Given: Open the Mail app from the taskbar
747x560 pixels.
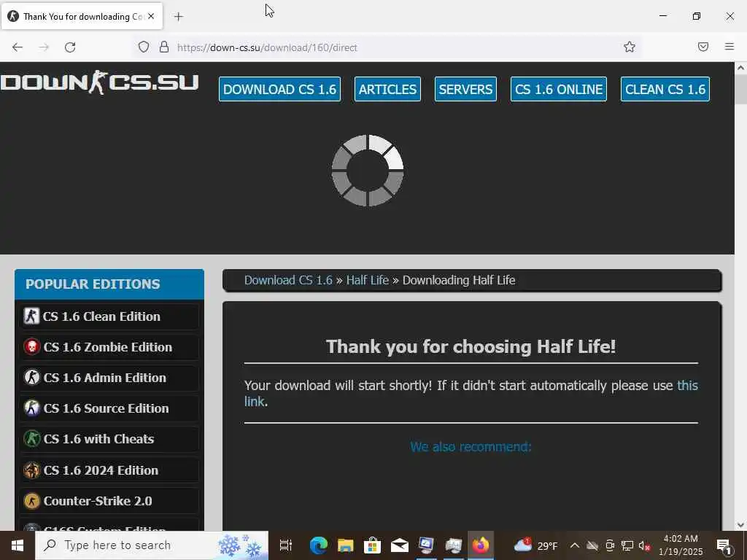Looking at the screenshot, I should pos(399,545).
